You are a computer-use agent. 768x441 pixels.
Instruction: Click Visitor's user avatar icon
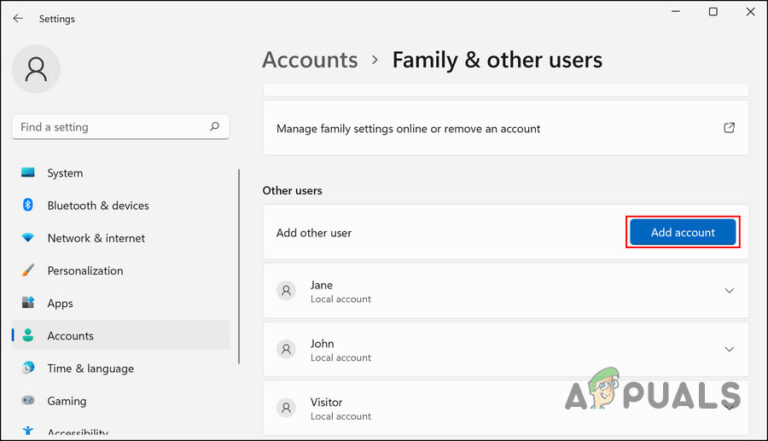(x=286, y=408)
